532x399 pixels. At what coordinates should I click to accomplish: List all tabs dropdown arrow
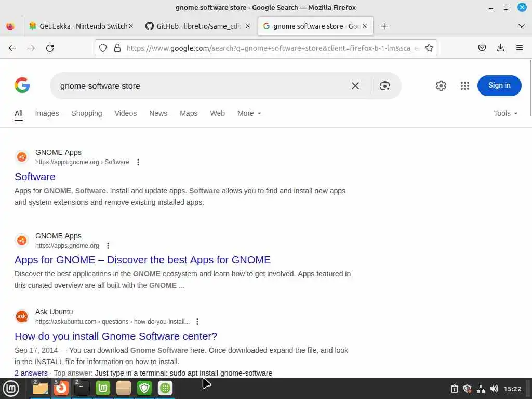(522, 26)
